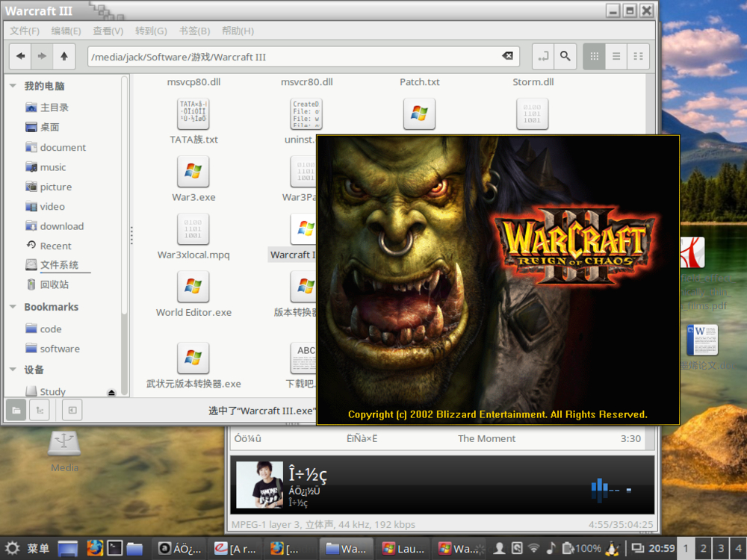Select War3.exe file icon
This screenshot has width=747, height=560.
coord(193,172)
